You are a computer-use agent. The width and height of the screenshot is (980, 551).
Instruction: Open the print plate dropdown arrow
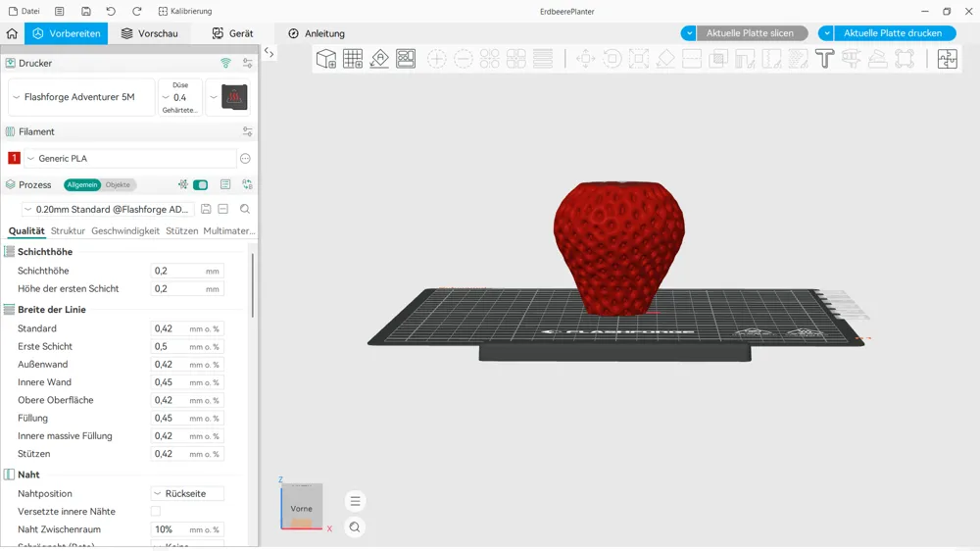[x=826, y=33]
